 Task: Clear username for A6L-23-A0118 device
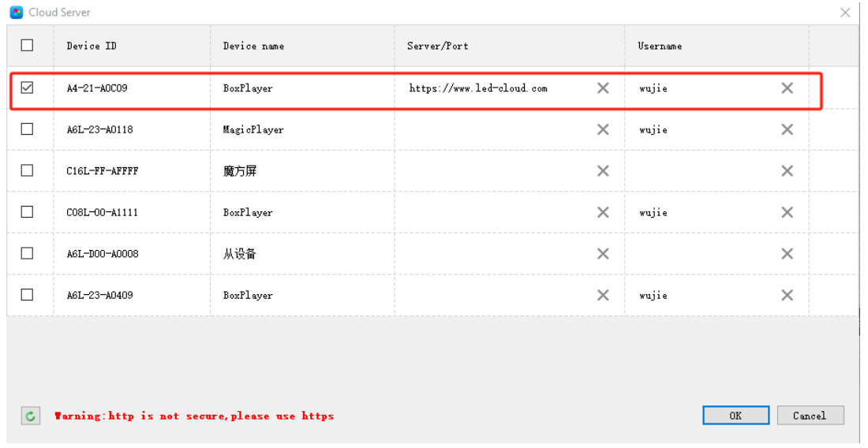787,129
